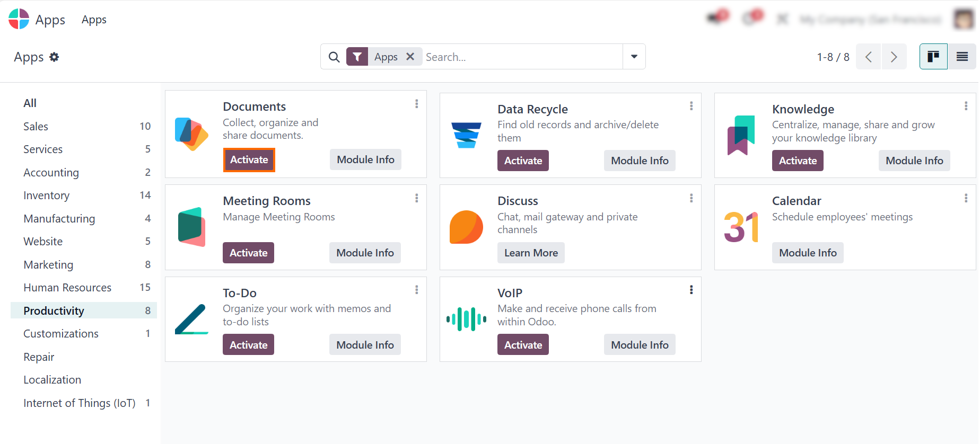Screen dimensions: 980x444
Task: Click the Apps brand title
Action: tap(50, 20)
